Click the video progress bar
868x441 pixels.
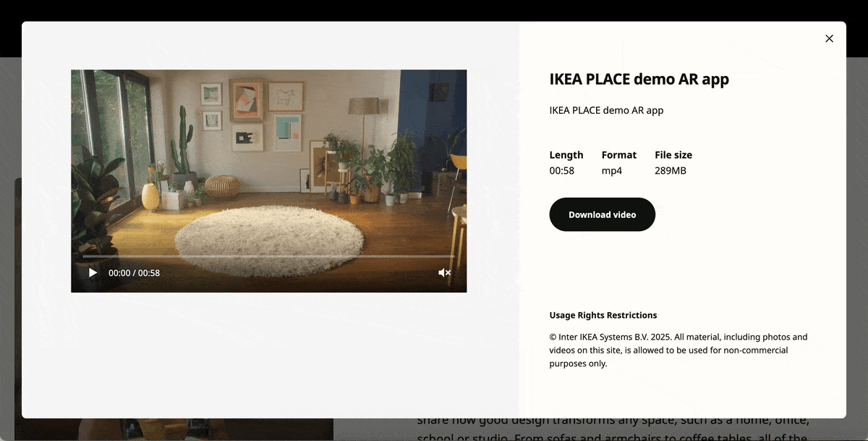pos(268,256)
